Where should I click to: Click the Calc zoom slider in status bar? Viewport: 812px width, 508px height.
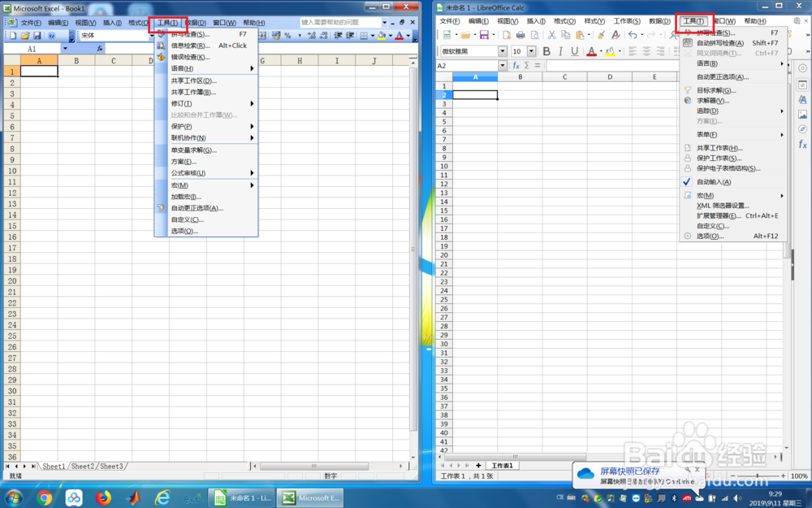(x=758, y=475)
